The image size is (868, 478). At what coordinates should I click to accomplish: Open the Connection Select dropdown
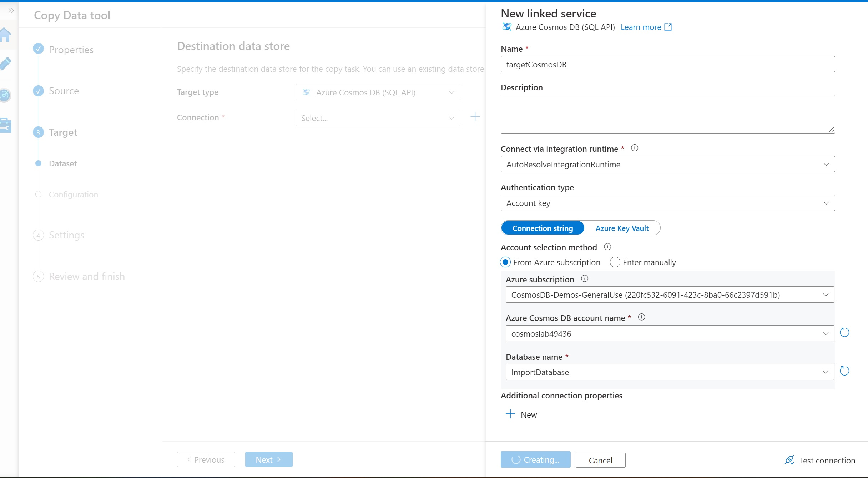[378, 118]
